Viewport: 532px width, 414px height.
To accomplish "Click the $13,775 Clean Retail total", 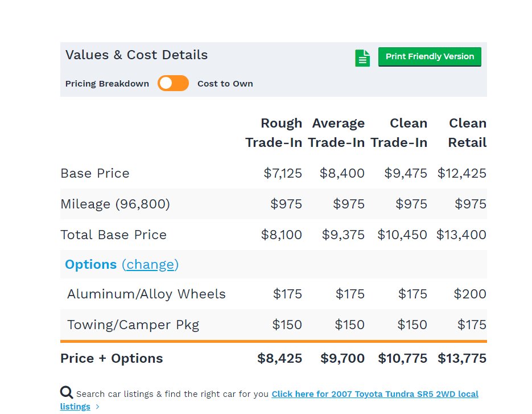I will (462, 358).
